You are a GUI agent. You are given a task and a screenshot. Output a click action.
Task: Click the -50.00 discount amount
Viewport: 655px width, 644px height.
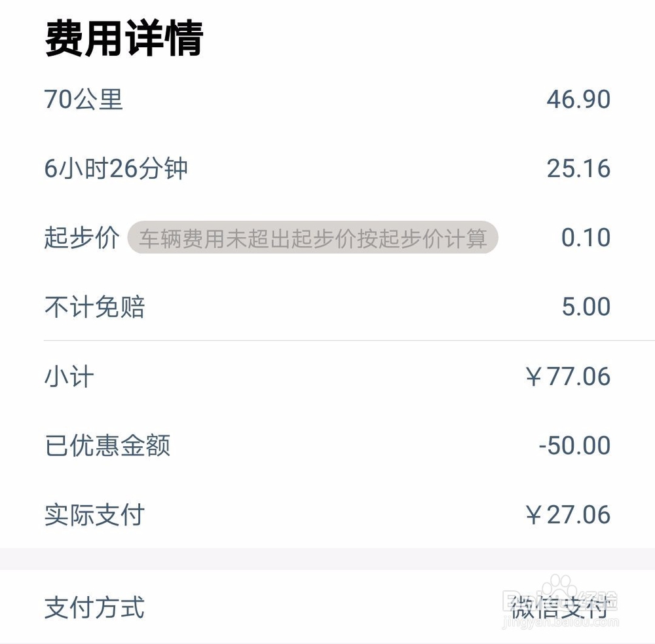(574, 445)
